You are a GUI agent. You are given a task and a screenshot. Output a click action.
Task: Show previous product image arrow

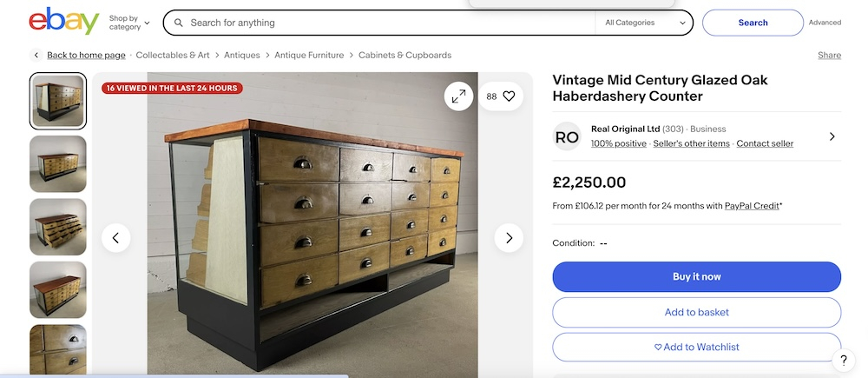[x=115, y=237]
